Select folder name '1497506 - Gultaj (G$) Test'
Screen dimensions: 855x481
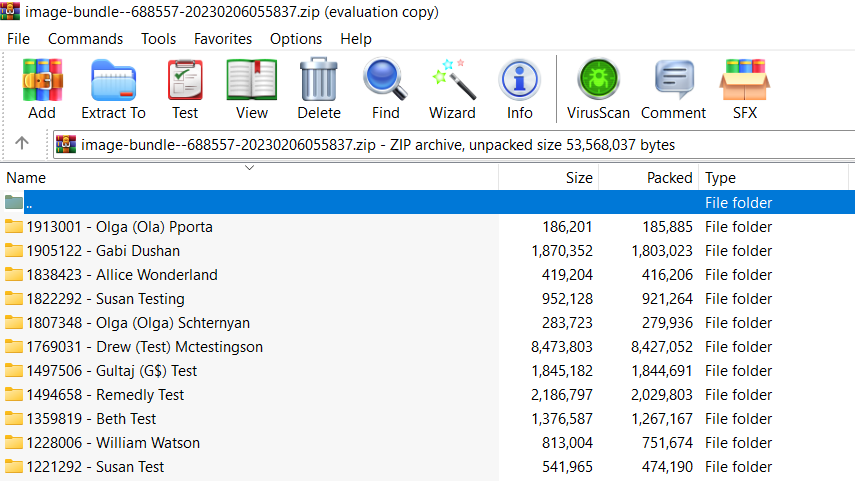(x=112, y=371)
